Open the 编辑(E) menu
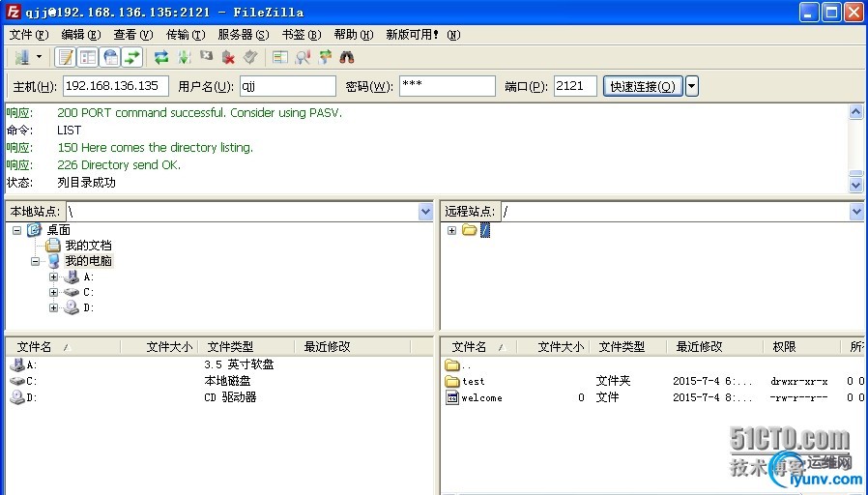 pos(81,35)
